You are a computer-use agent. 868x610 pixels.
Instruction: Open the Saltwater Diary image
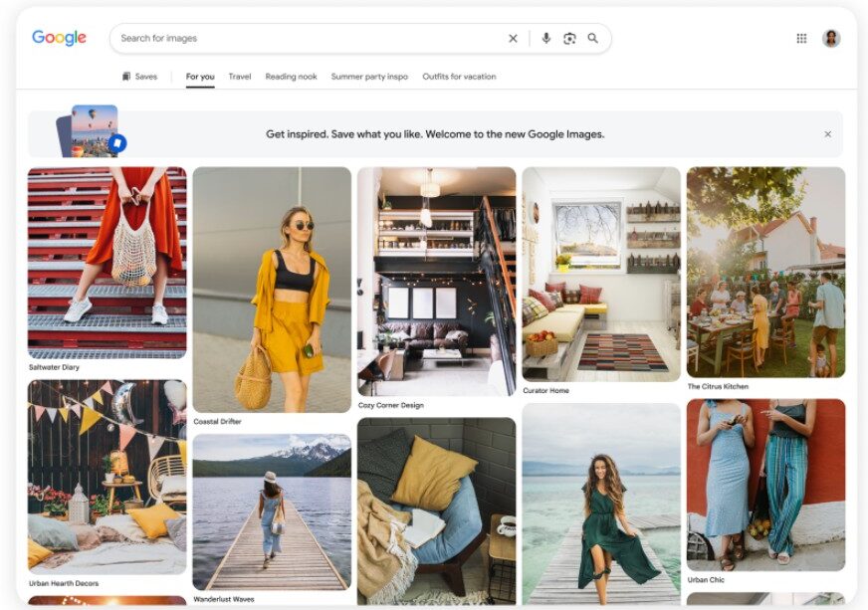coord(108,263)
